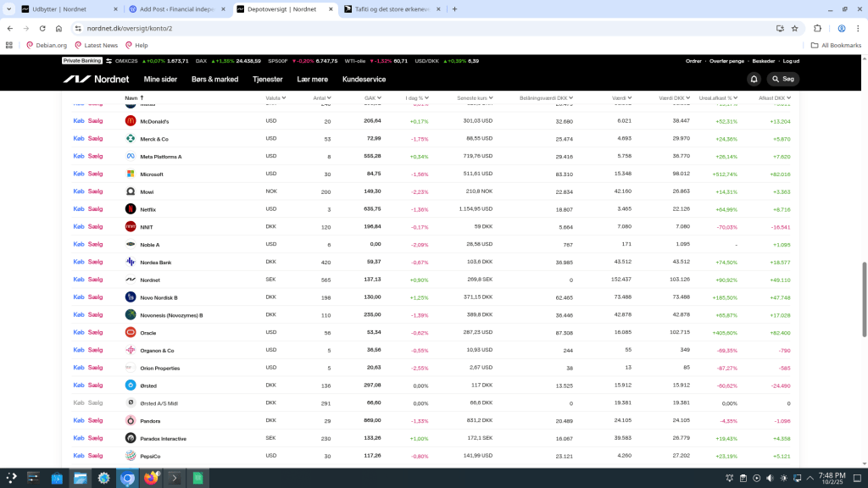Open the Børs & marked menu
Image resolution: width=868 pixels, height=488 pixels.
(214, 79)
